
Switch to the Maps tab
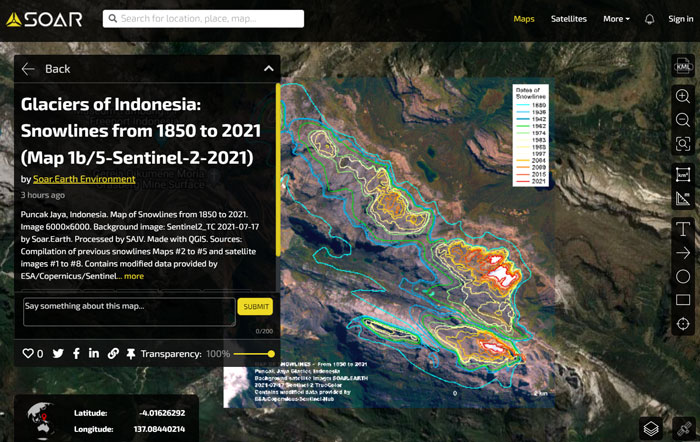(x=524, y=19)
